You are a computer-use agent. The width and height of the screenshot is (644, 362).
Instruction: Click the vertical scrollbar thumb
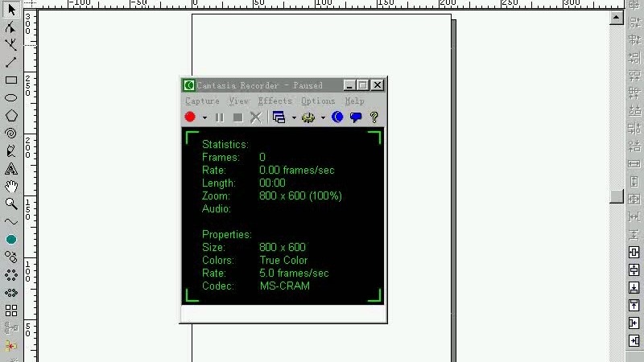616,196
